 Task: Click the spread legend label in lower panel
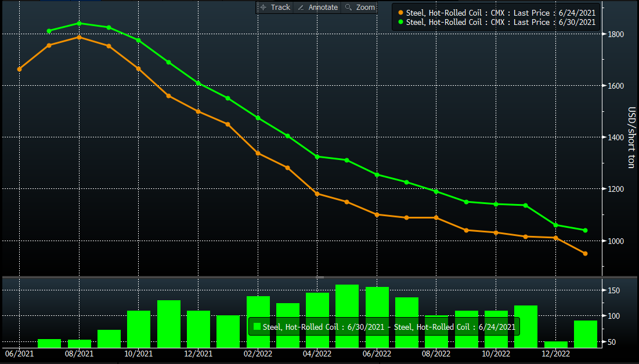389,327
